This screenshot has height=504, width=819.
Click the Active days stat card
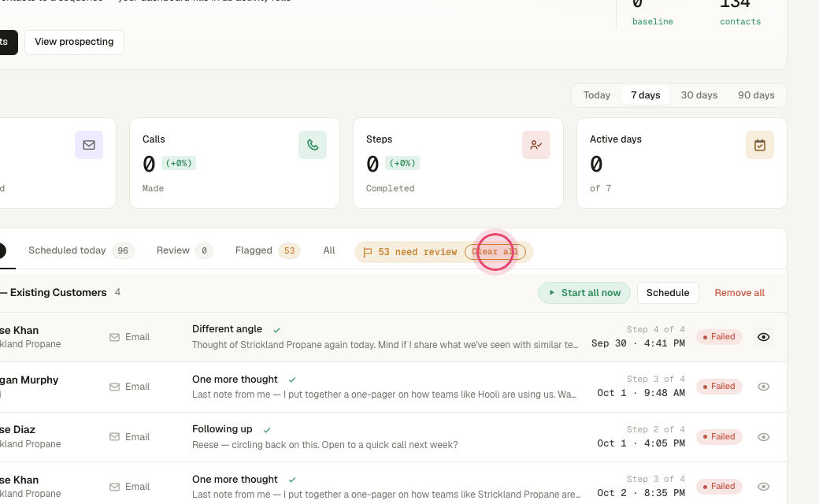tap(682, 163)
